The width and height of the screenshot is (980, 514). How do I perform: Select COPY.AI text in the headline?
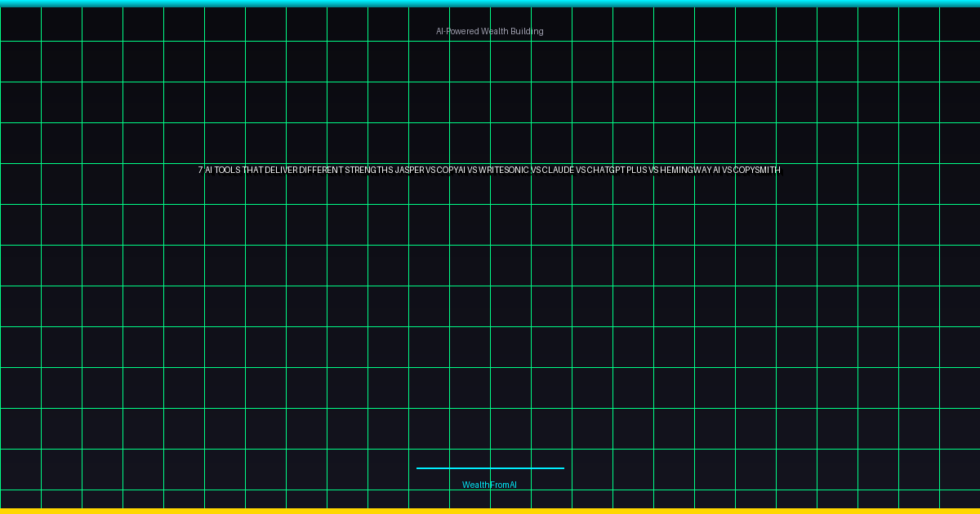(451, 171)
